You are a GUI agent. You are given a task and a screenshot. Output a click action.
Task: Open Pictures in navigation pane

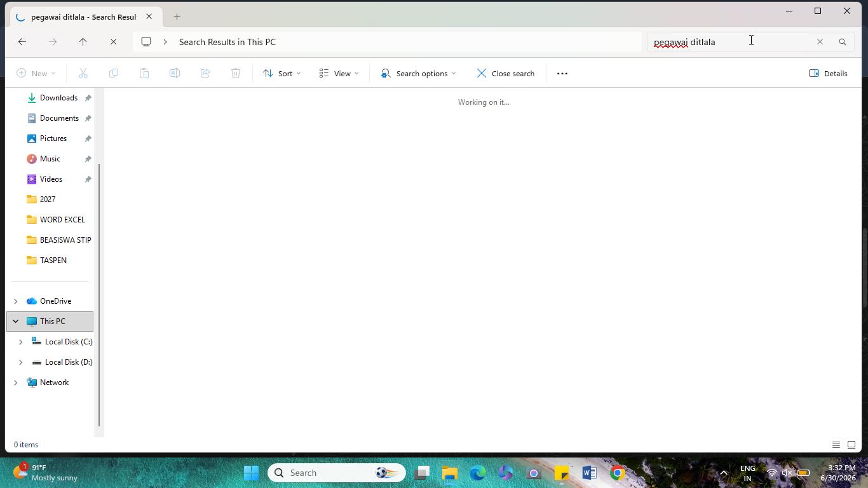click(52, 139)
